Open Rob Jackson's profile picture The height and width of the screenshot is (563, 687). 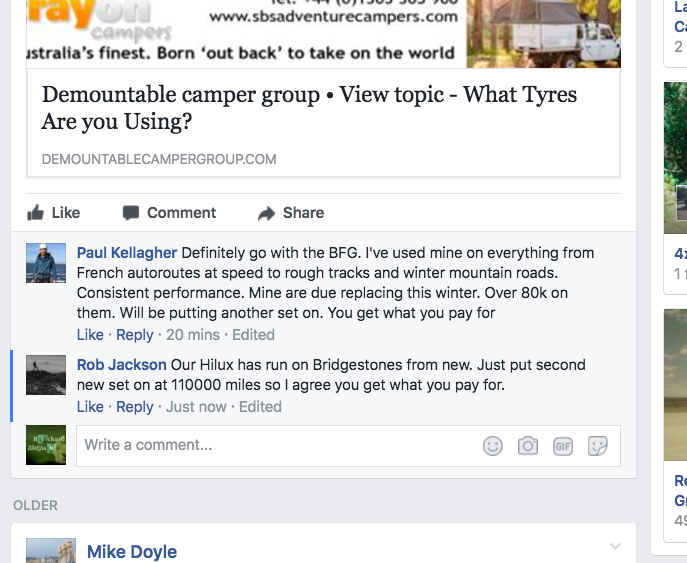pos(46,375)
